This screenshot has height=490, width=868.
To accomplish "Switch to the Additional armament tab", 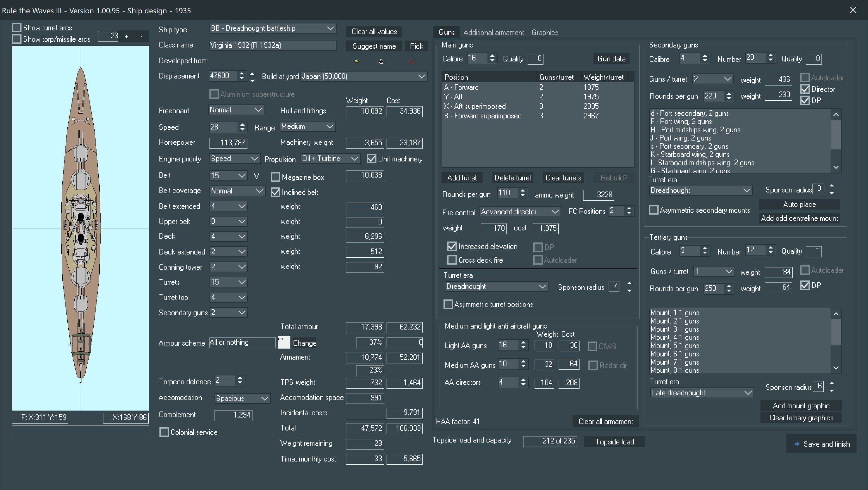I will [493, 32].
